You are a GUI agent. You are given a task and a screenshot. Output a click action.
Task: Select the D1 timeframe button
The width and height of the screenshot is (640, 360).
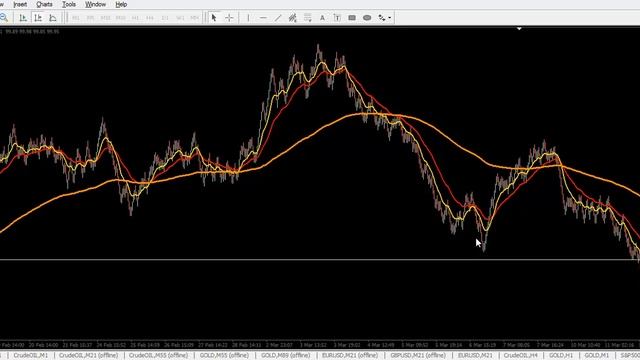pos(165,18)
